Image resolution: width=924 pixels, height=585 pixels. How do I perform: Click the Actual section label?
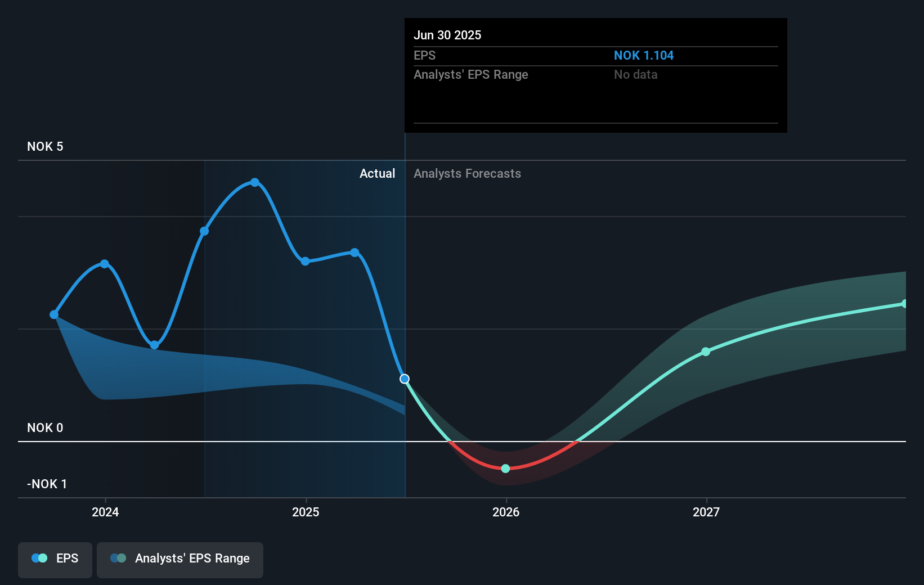click(x=377, y=174)
